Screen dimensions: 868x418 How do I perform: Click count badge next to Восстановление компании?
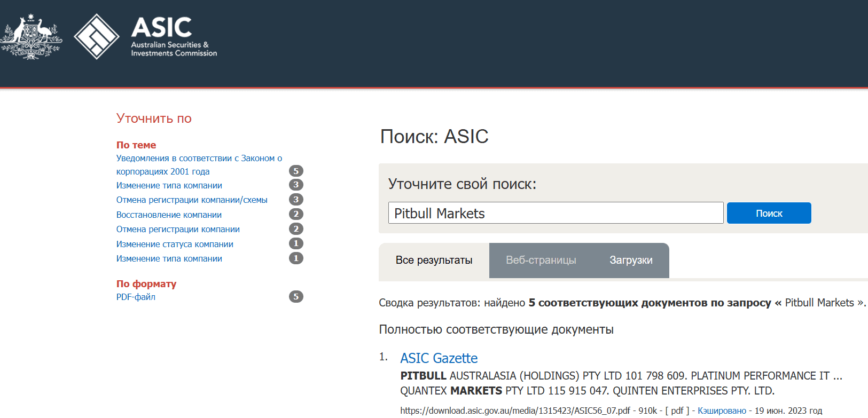tap(296, 214)
